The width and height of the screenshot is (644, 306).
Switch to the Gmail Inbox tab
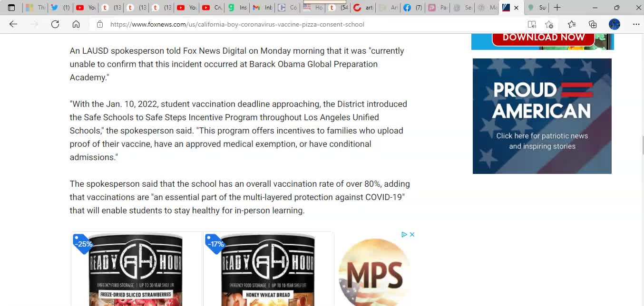pyautogui.click(x=263, y=8)
